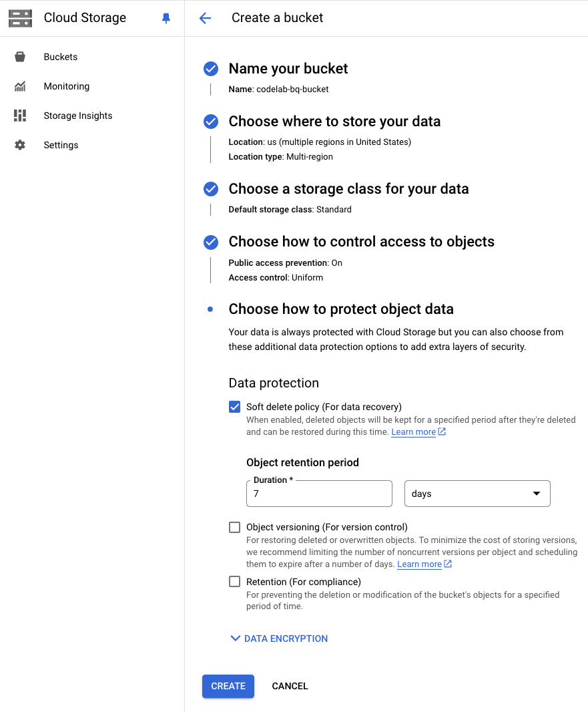Viewport: 588px width, 712px height.
Task: Click the CREATE button
Action: pyautogui.click(x=228, y=686)
